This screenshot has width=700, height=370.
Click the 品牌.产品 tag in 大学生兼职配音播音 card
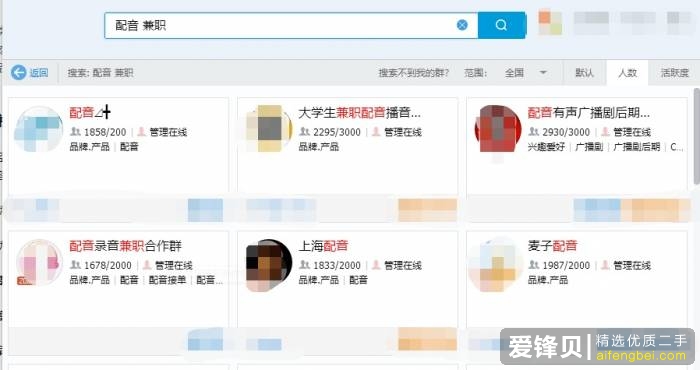[318, 146]
